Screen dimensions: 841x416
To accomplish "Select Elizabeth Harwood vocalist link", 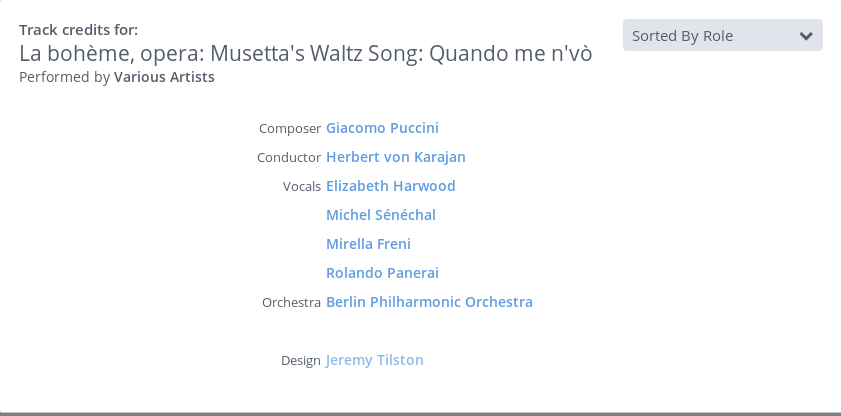I will (x=390, y=186).
